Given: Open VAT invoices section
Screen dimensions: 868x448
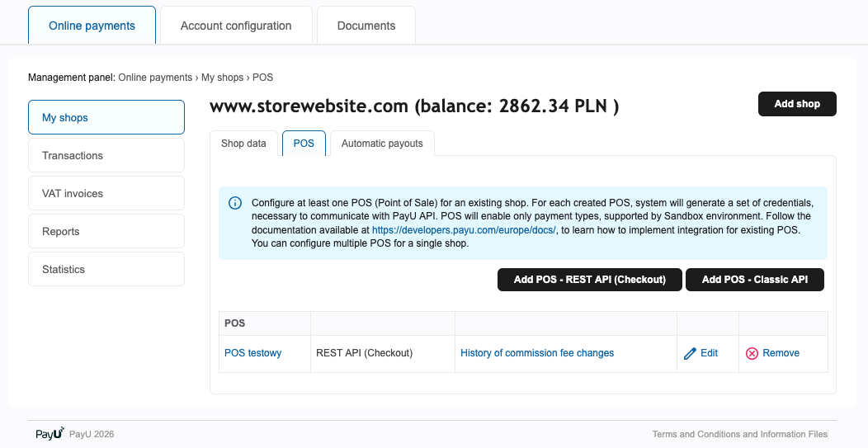Looking at the screenshot, I should pos(106,193).
